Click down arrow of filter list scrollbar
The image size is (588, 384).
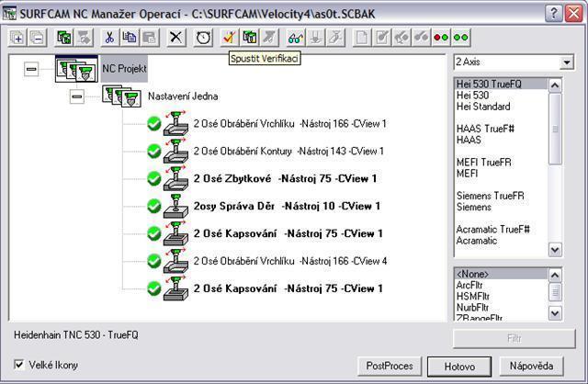[x=555, y=312]
